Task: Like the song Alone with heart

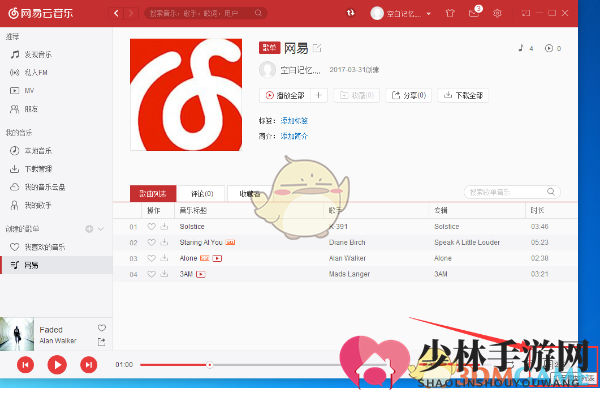Action: point(152,258)
